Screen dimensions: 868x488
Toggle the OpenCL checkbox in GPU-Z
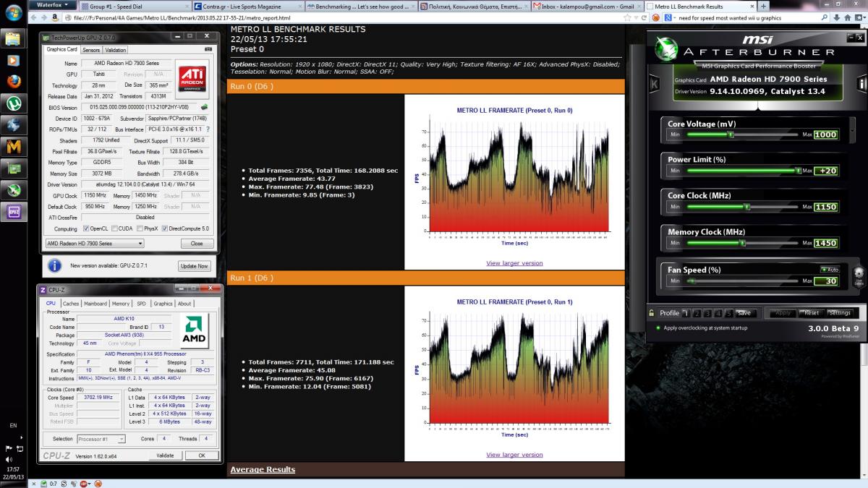point(87,228)
